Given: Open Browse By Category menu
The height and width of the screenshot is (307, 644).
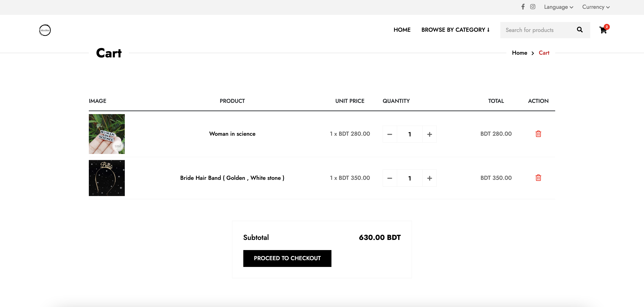Looking at the screenshot, I should (455, 30).
